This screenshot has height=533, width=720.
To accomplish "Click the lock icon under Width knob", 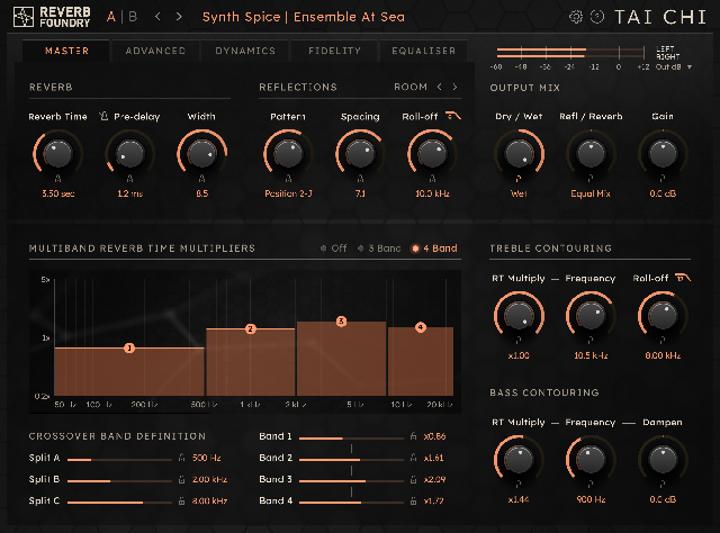I will coord(202,179).
